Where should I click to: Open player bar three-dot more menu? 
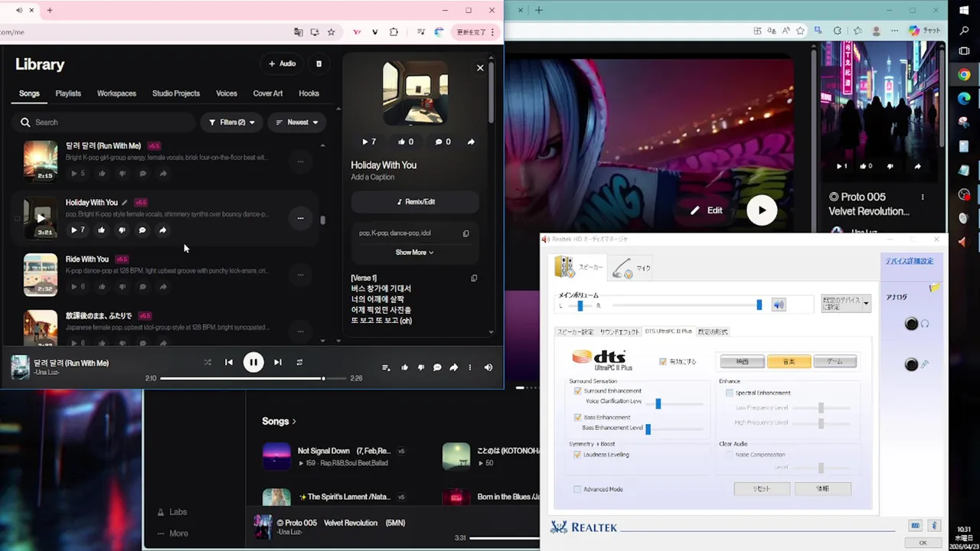point(470,367)
